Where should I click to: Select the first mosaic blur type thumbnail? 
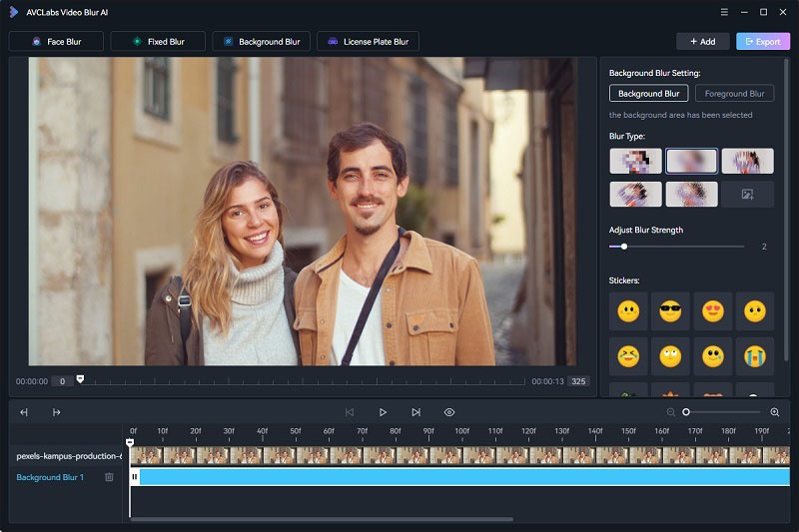click(x=635, y=162)
